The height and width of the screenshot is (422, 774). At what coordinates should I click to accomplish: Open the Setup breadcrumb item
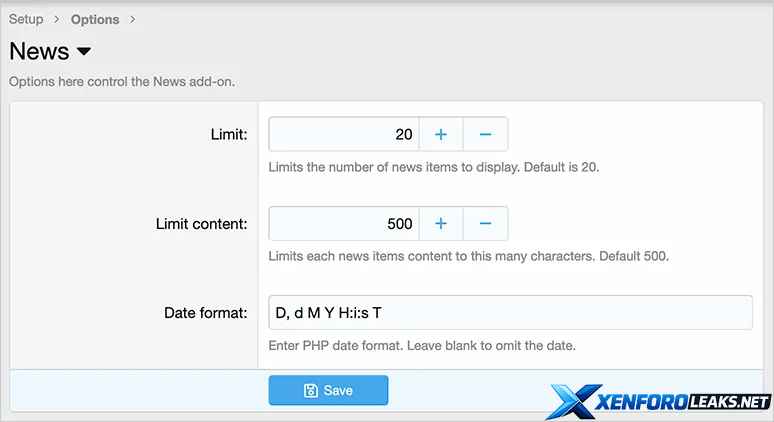click(x=26, y=19)
